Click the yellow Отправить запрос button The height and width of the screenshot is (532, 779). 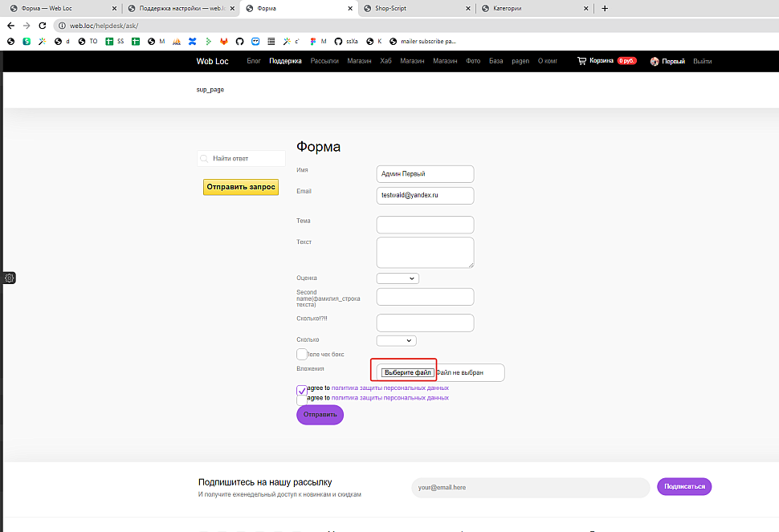(x=241, y=187)
